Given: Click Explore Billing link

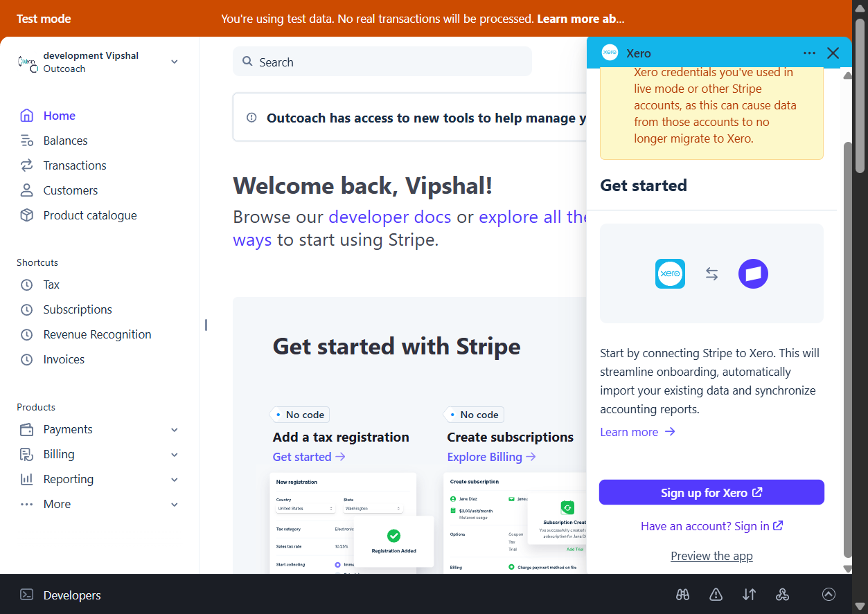Looking at the screenshot, I should point(492,457).
